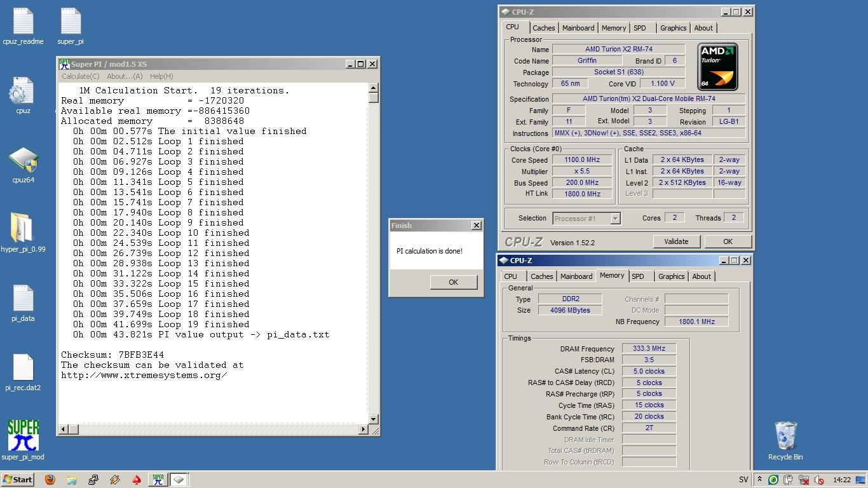Click the network connections icon in quick launch
The image size is (868, 488).
point(93,480)
